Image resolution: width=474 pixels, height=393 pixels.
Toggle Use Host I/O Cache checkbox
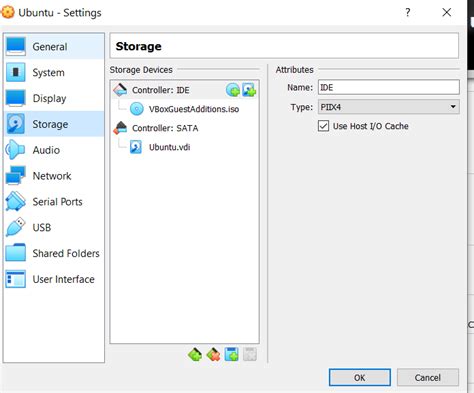click(323, 126)
